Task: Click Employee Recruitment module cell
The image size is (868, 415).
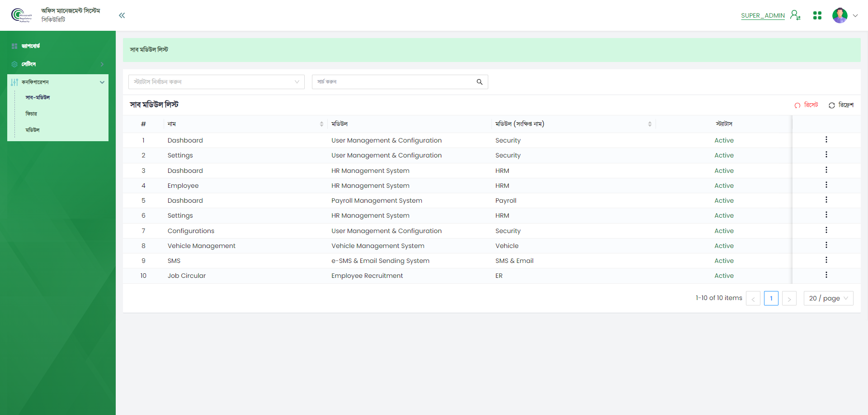Action: point(367,276)
